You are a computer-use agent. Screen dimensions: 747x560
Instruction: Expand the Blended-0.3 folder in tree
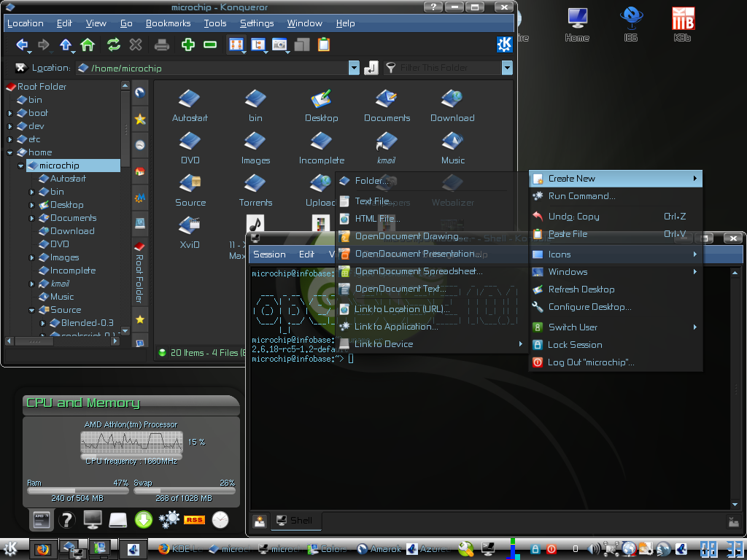click(43, 323)
